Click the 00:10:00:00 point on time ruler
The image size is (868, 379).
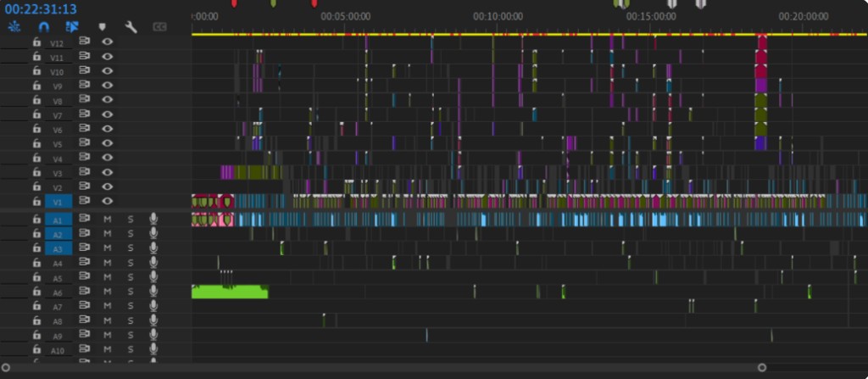pos(498,17)
